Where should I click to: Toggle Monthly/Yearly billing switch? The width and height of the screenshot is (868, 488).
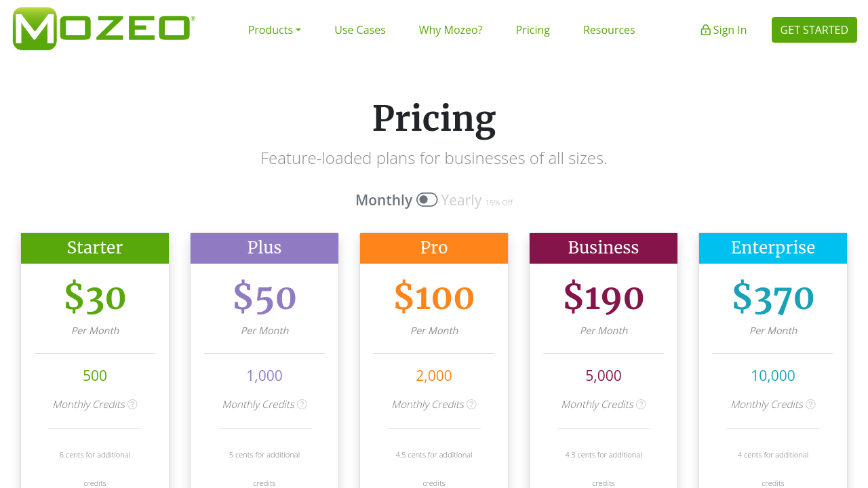point(427,199)
